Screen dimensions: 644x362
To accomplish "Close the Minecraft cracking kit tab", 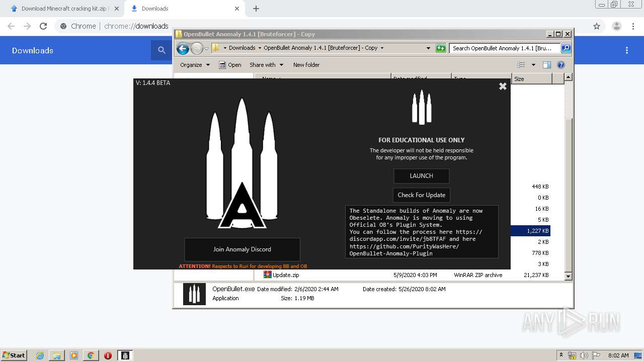I will 117,9.
